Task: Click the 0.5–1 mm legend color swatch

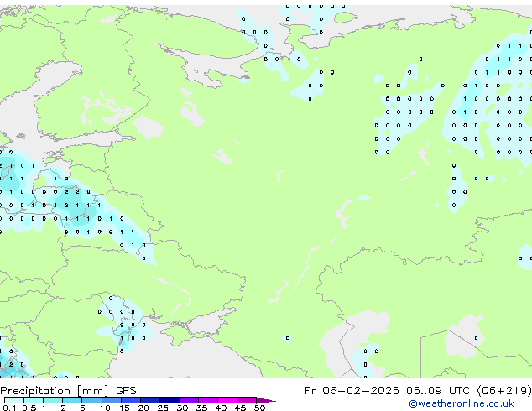Action: [x=34, y=400]
